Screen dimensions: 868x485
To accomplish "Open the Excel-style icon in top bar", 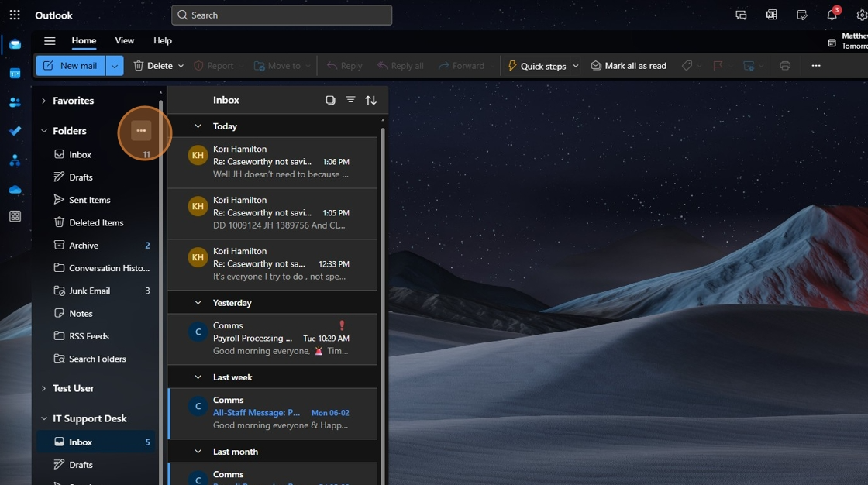I will pyautogui.click(x=771, y=15).
